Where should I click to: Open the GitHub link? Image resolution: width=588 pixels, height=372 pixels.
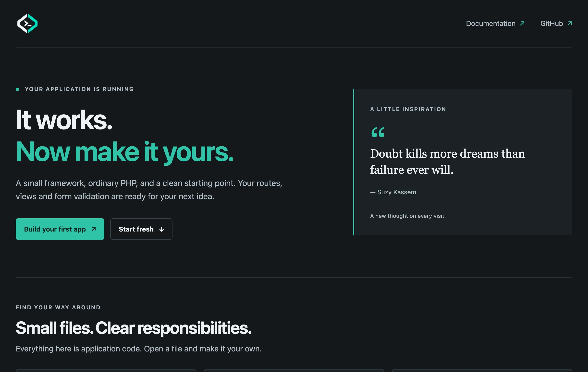(556, 23)
